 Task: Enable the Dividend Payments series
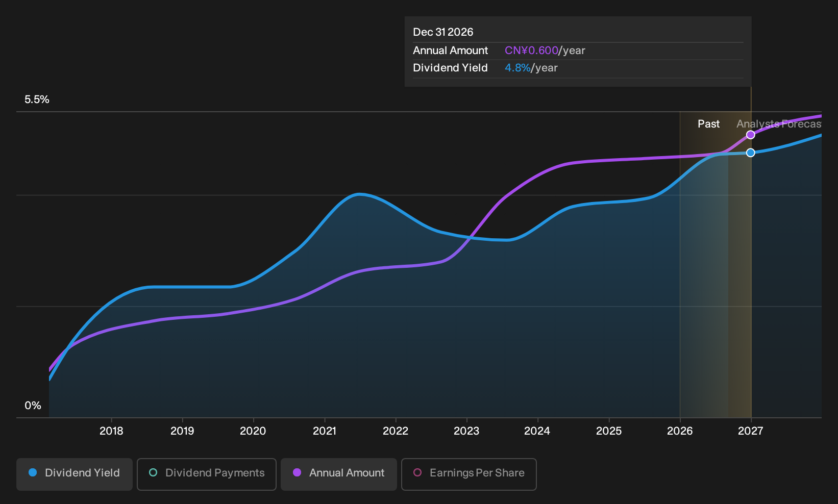tap(207, 474)
